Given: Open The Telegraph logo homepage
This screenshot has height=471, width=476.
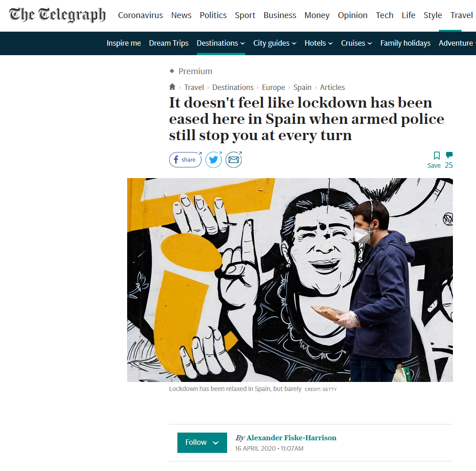Looking at the screenshot, I should (x=57, y=15).
